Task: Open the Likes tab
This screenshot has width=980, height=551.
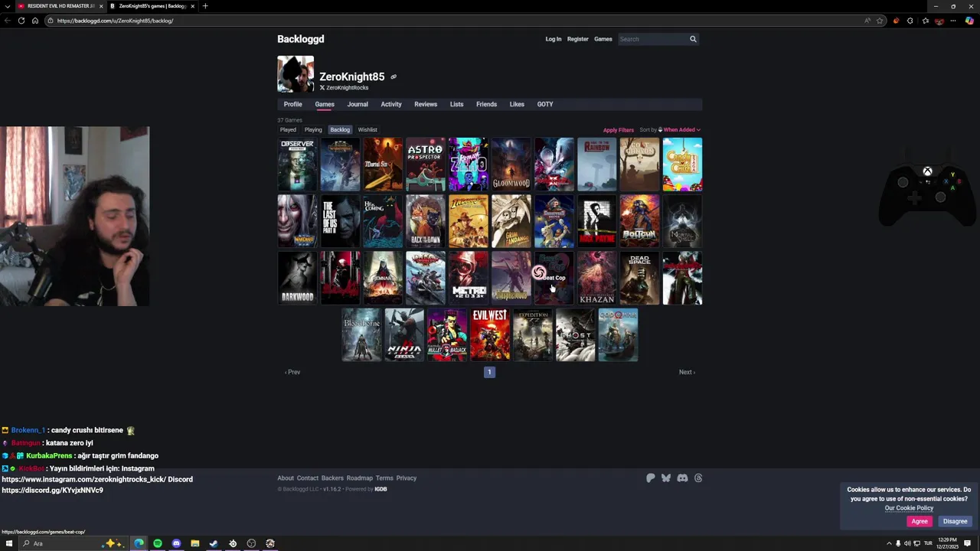Action: pos(517,104)
